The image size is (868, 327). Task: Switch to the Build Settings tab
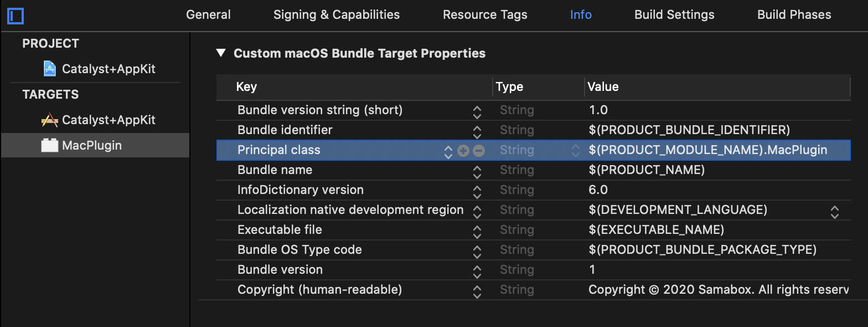pos(674,15)
